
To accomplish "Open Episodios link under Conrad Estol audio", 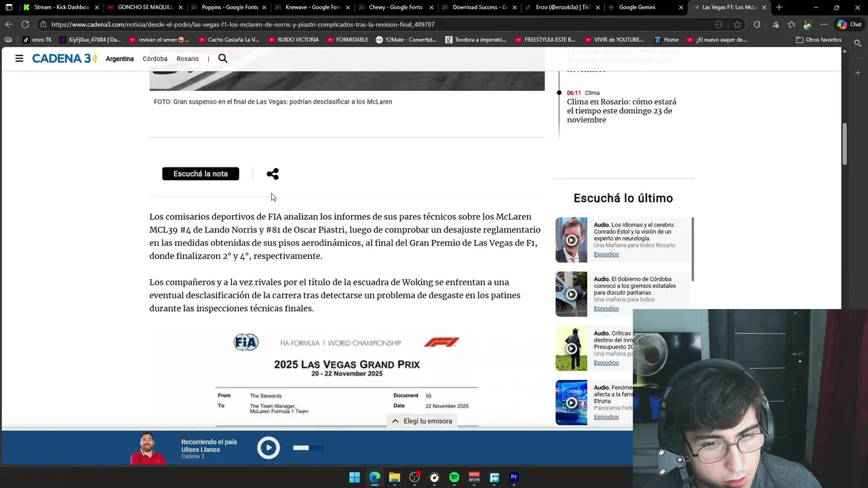I will pos(606,254).
